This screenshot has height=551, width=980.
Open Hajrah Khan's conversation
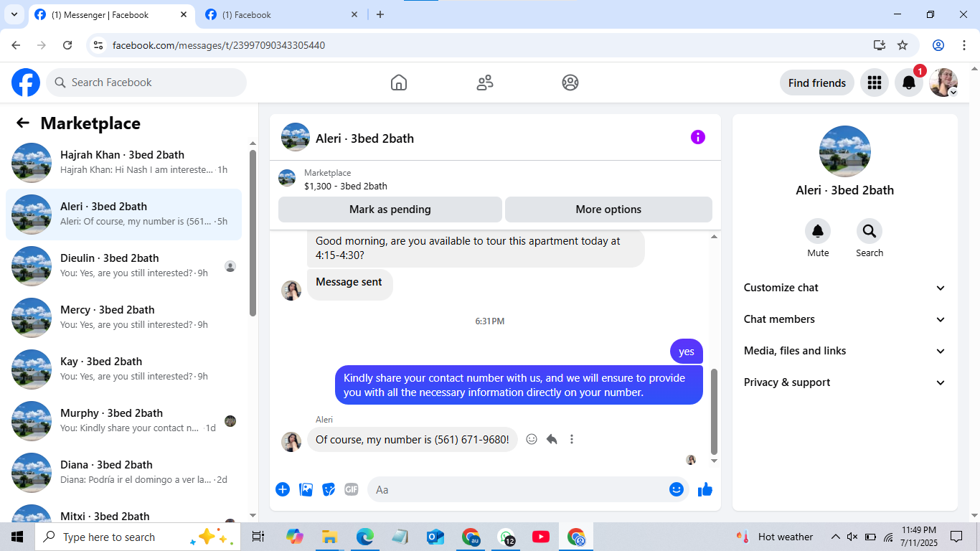point(123,163)
